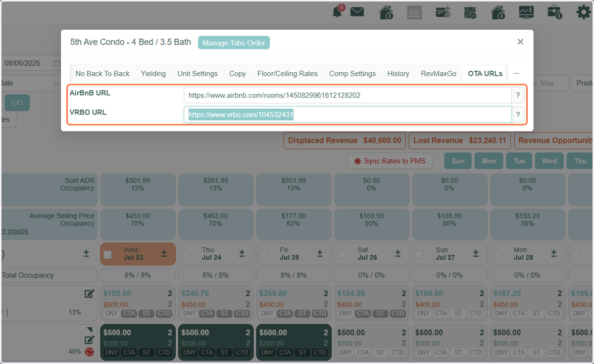This screenshot has height=364, width=594.
Task: Open the notifications bell with 8 alerts
Action: (x=338, y=11)
